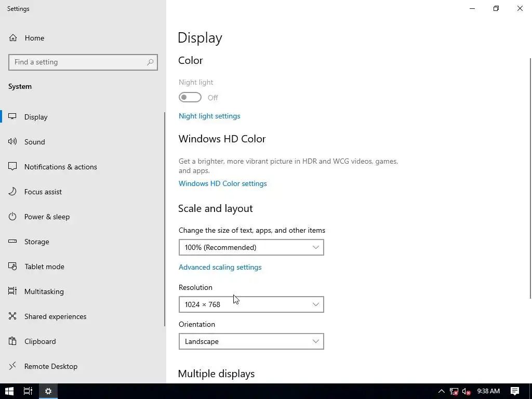The width and height of the screenshot is (532, 399).
Task: Go to Multitasking settings
Action: [x=82, y=291]
